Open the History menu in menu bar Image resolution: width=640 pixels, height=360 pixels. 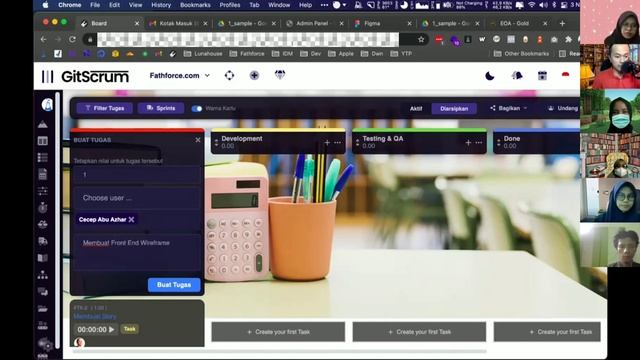[161, 5]
